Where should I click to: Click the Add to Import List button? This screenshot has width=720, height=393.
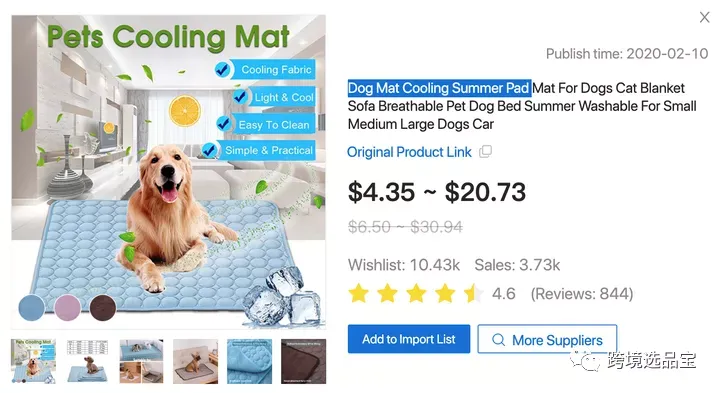(x=409, y=339)
